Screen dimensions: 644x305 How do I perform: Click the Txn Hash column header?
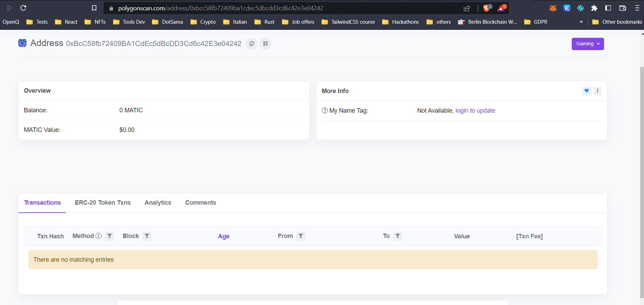(x=51, y=236)
